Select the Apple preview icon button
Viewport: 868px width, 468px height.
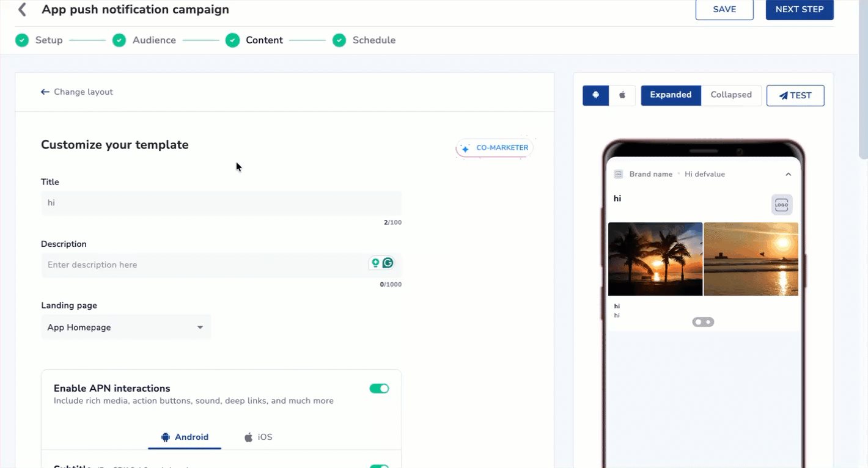[622, 95]
